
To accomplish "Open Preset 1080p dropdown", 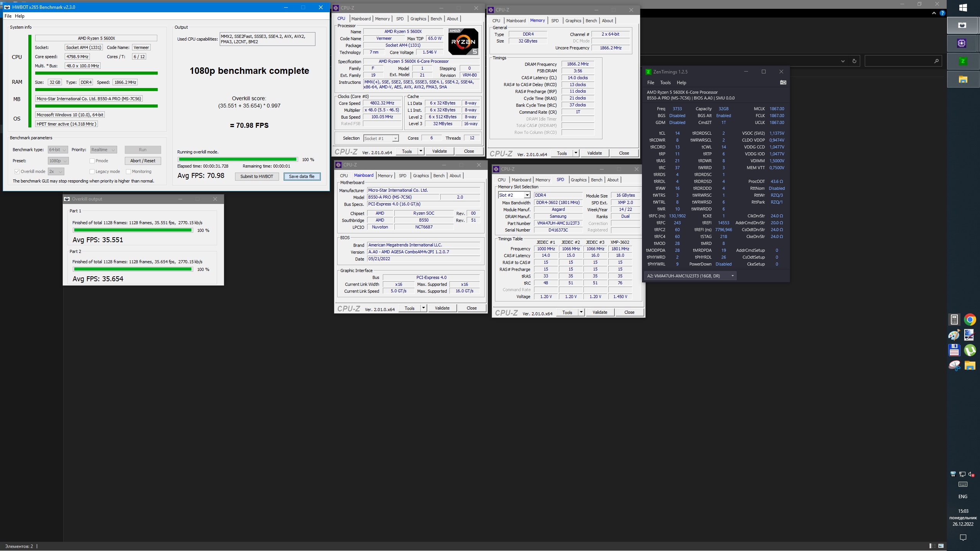I will pos(58,161).
